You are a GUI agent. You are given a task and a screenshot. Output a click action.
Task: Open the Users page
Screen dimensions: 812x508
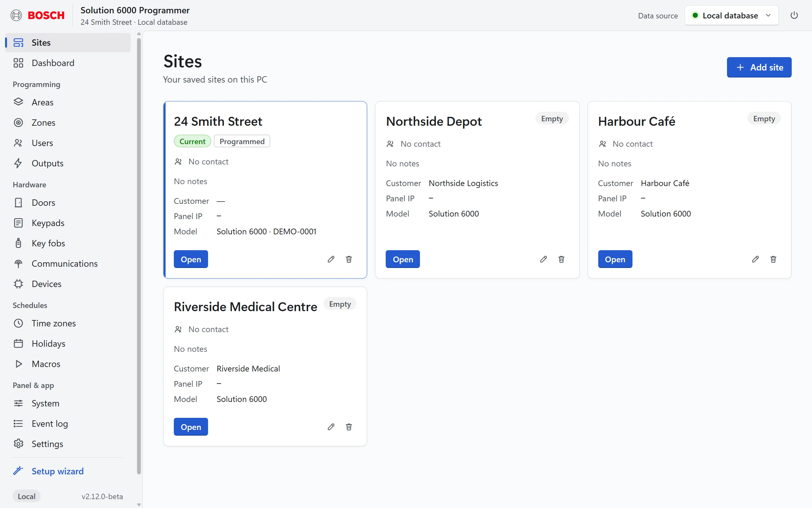tap(68, 143)
